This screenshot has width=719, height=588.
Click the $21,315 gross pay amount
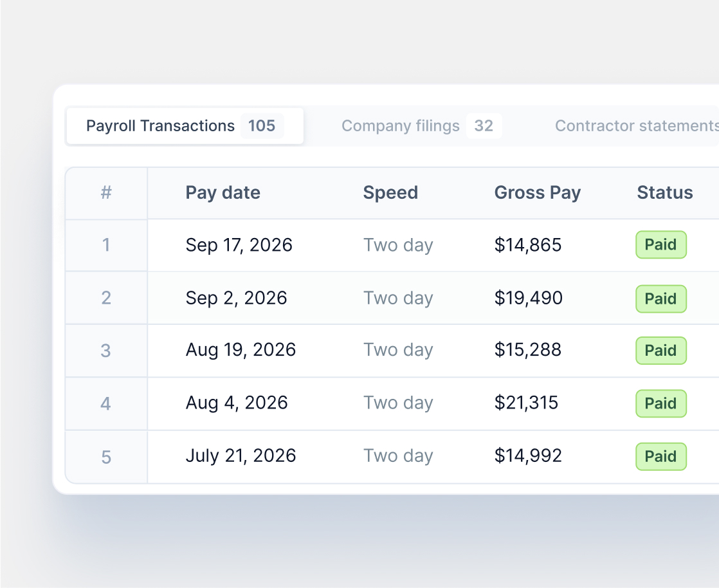(526, 403)
